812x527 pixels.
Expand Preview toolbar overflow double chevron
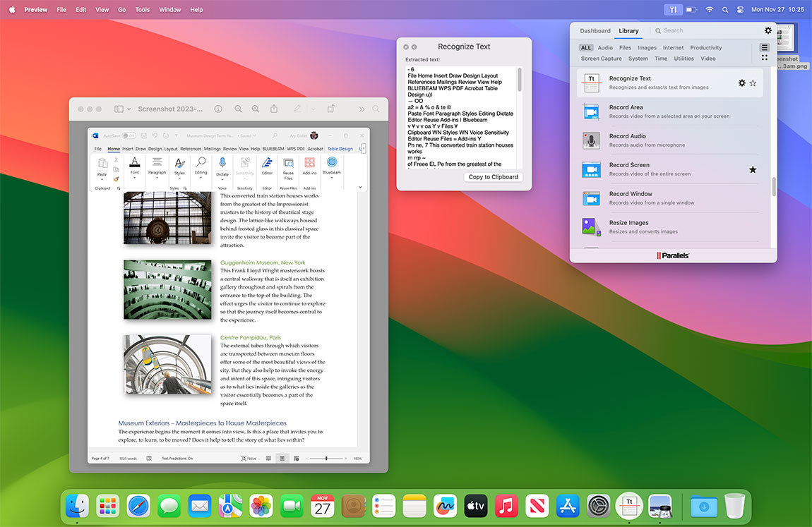point(362,109)
